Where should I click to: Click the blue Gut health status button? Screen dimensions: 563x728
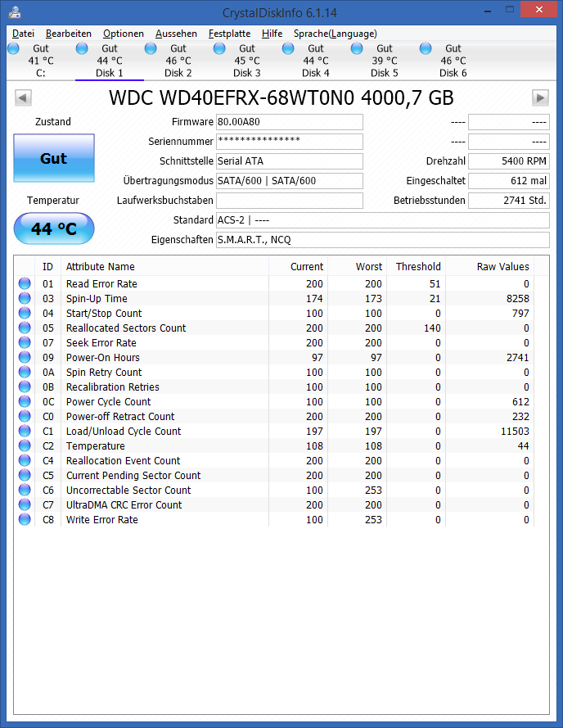54,158
